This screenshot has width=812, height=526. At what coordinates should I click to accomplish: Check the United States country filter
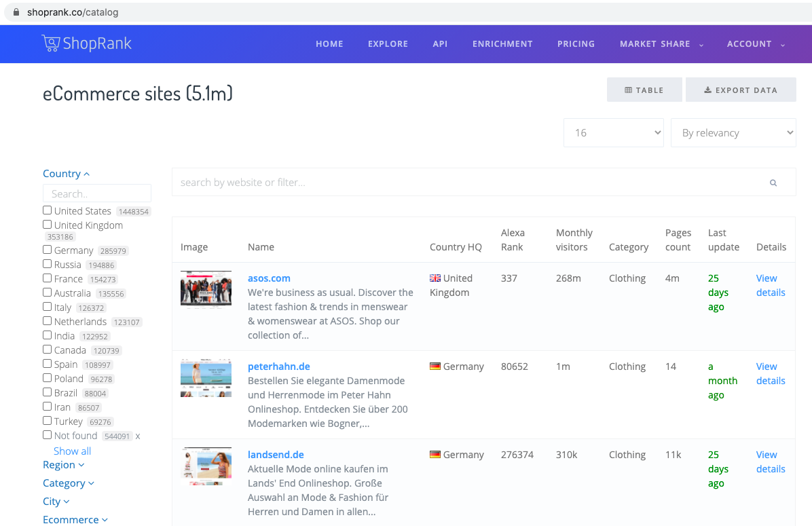pyautogui.click(x=47, y=210)
